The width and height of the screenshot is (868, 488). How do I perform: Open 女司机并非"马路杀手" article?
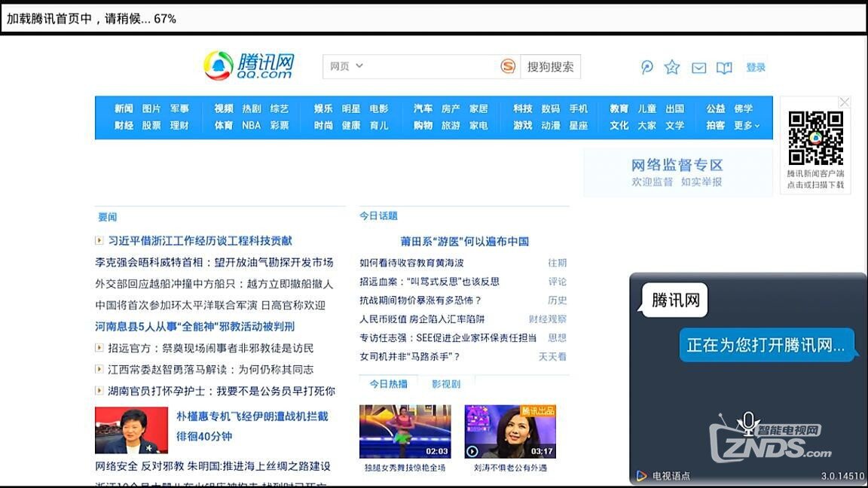pos(410,357)
